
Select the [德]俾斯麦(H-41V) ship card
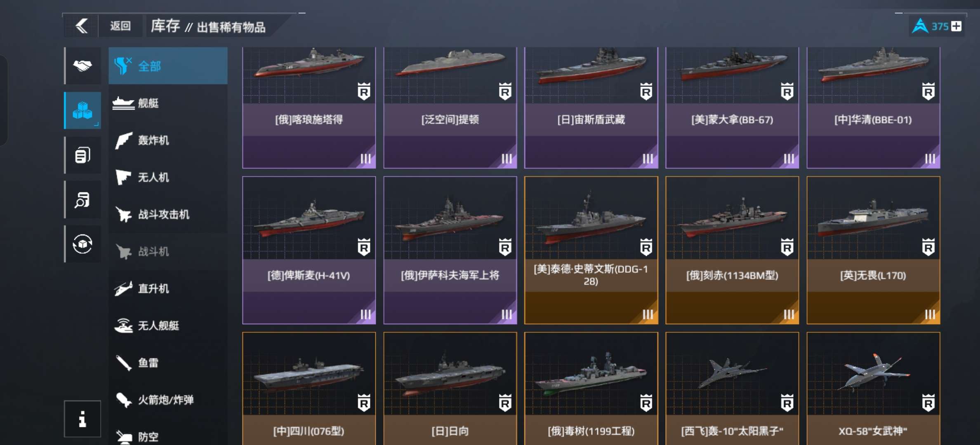[309, 250]
